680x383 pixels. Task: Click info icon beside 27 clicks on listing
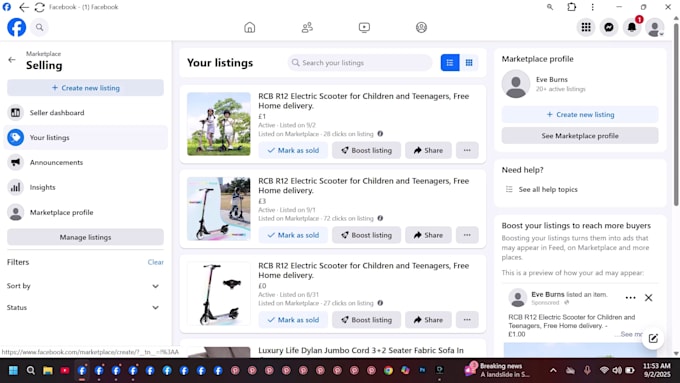[380, 303]
